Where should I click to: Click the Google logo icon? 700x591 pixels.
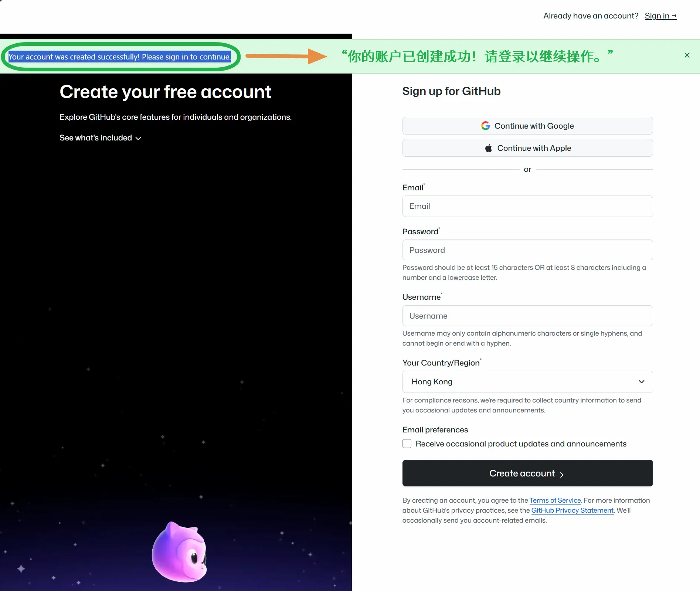coord(485,125)
